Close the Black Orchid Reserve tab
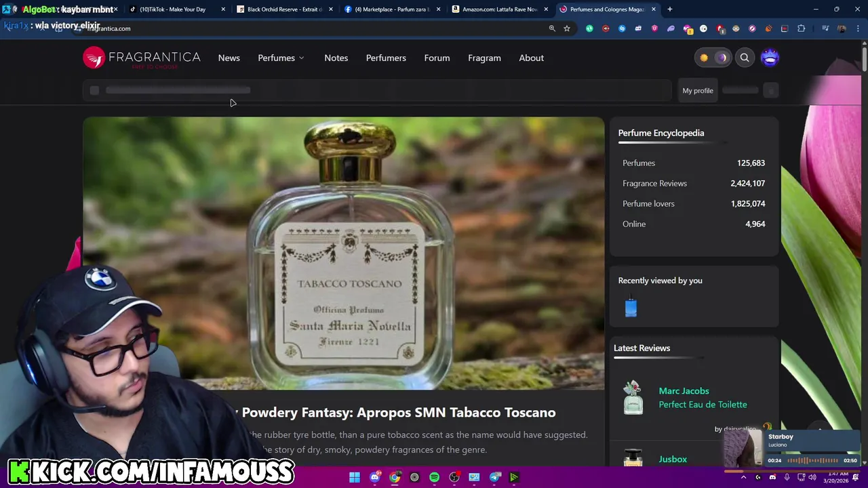 click(330, 9)
